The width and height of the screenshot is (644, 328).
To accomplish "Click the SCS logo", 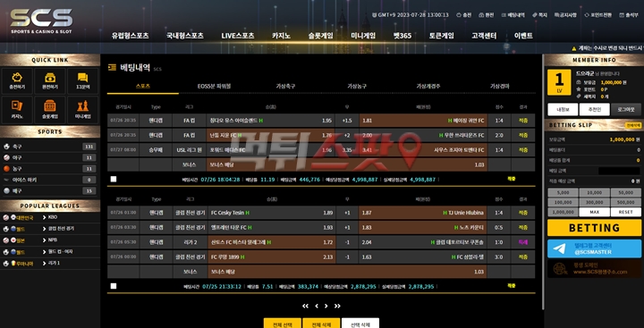I will point(41,21).
